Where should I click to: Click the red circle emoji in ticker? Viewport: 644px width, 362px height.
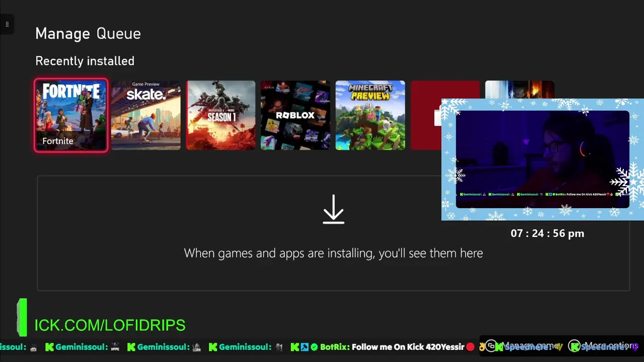click(470, 347)
